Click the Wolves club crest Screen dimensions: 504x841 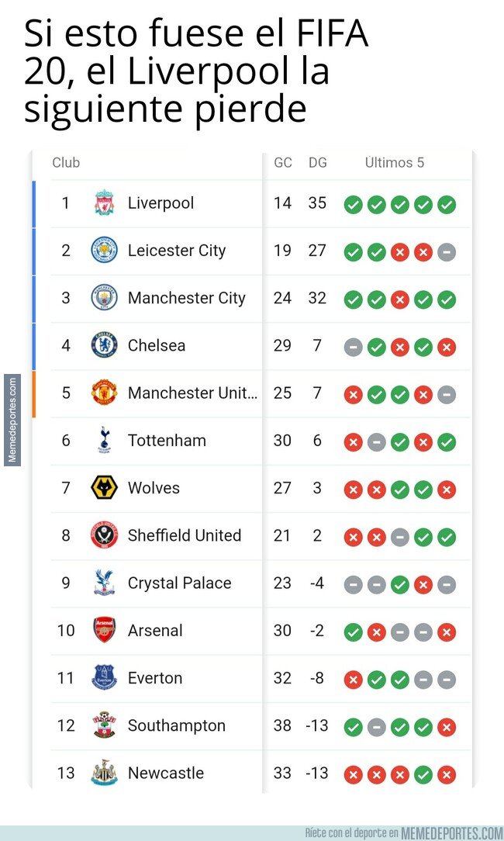104,487
